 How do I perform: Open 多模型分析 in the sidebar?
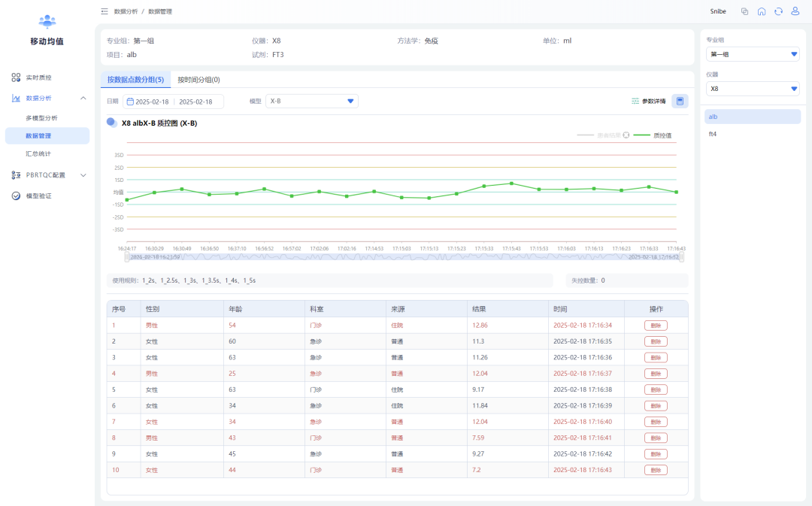pyautogui.click(x=41, y=118)
